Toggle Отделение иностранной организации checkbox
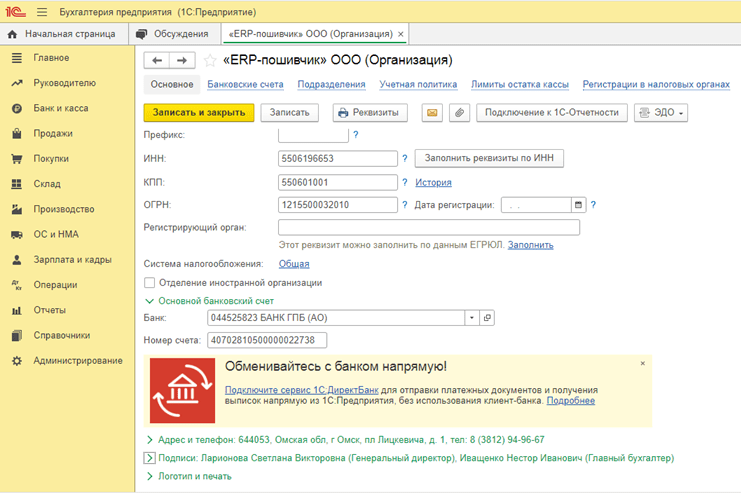The width and height of the screenshot is (741, 495). 149,283
